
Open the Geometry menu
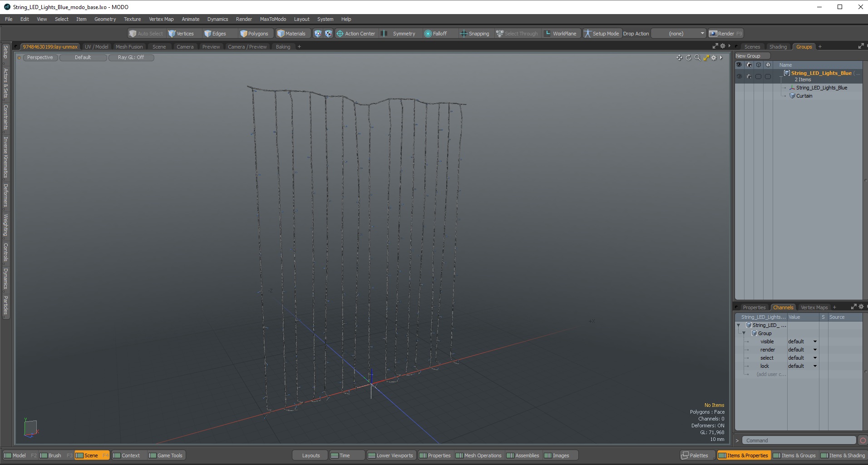(105, 19)
